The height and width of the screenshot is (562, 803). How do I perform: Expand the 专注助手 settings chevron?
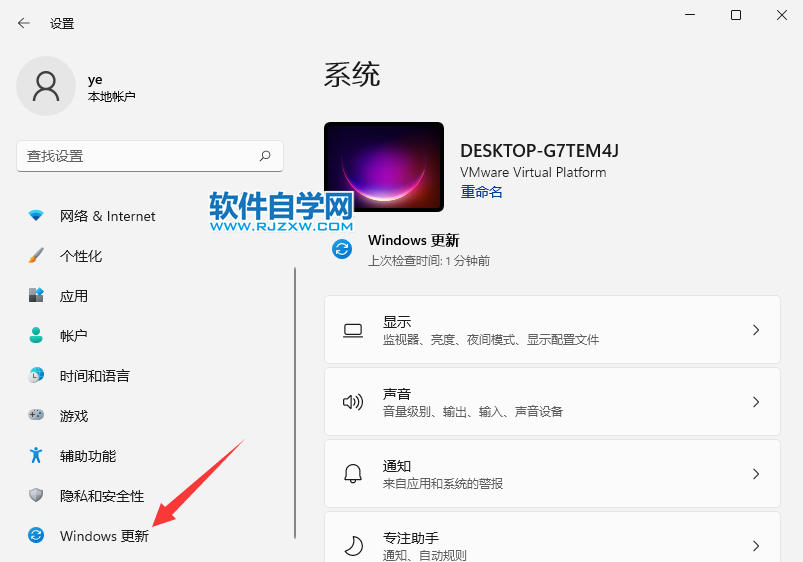click(x=756, y=546)
